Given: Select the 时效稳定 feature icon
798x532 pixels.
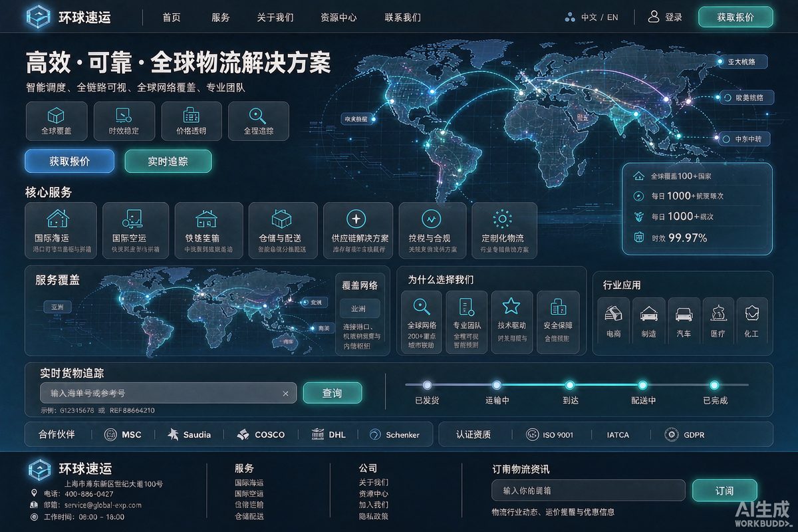Looking at the screenshot, I should coord(124,114).
